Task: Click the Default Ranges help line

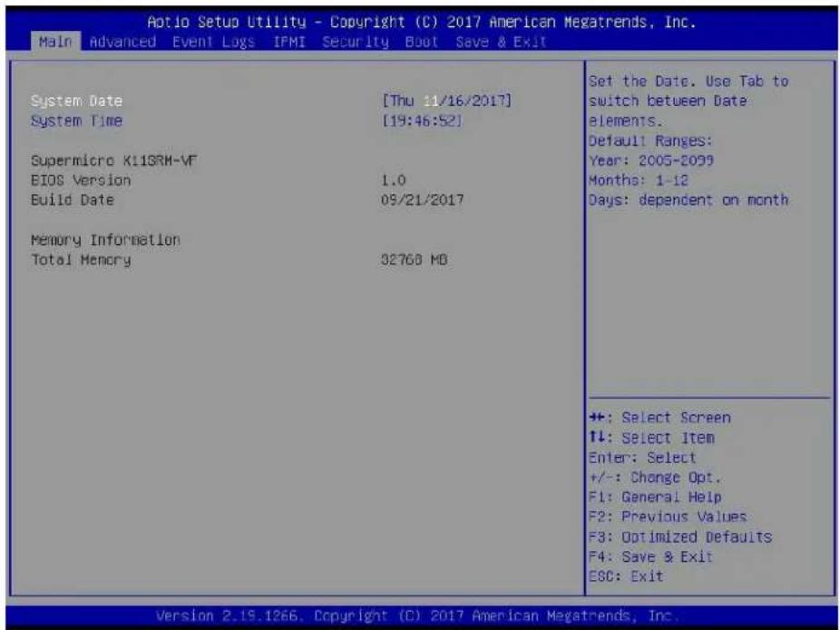Action: 651,141
